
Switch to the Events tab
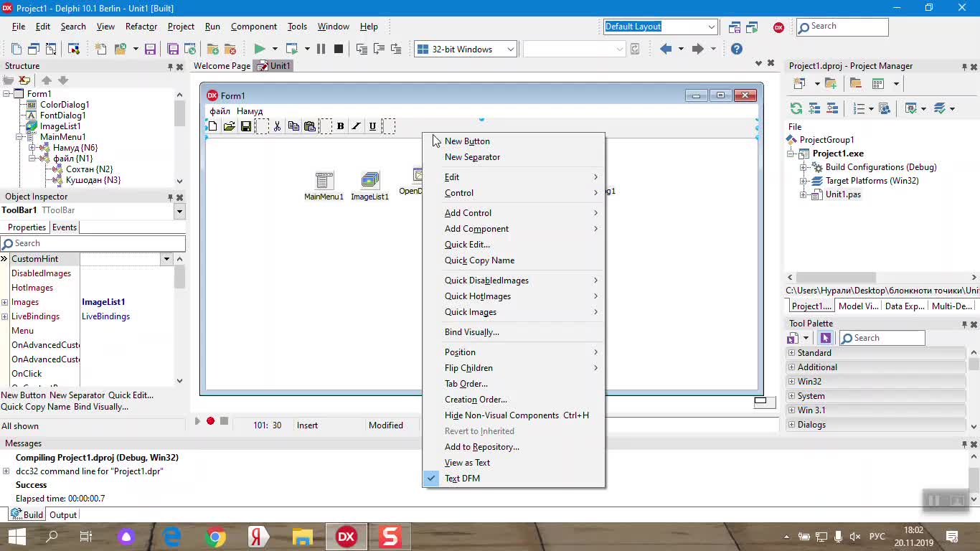[65, 227]
